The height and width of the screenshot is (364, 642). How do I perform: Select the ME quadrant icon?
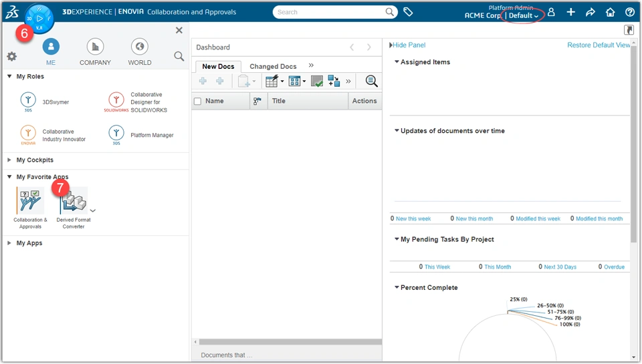pyautogui.click(x=51, y=47)
